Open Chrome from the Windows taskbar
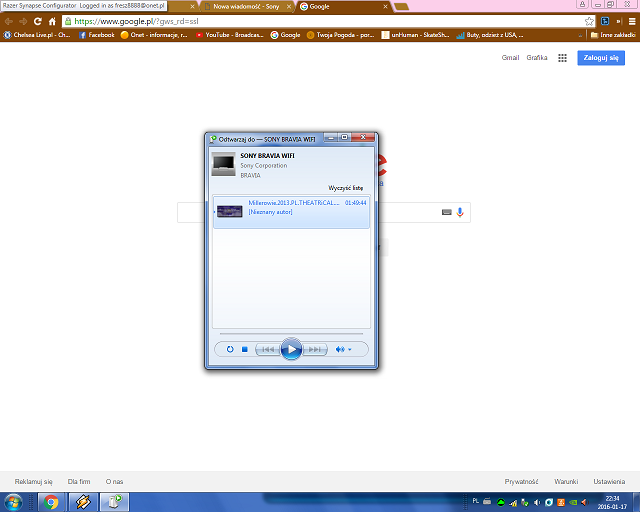Screen dimensions: 640x512 50,502
